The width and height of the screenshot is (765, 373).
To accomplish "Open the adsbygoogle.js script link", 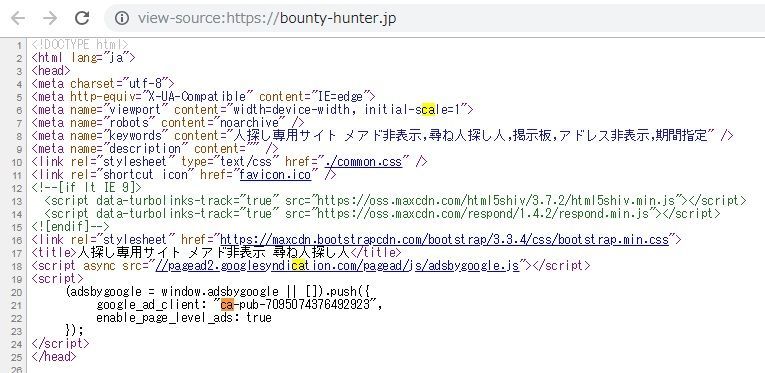I will tap(337, 266).
